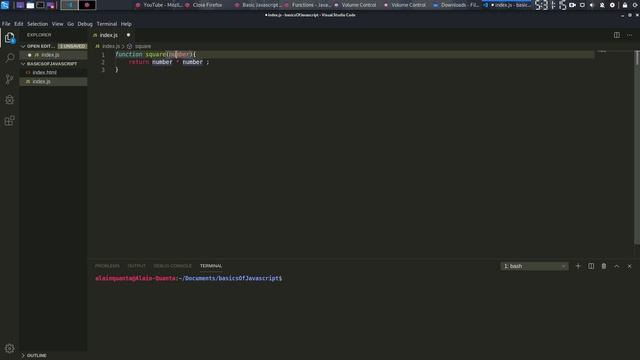Switch to the Output panel tab
The height and width of the screenshot is (360, 640).
tap(137, 266)
